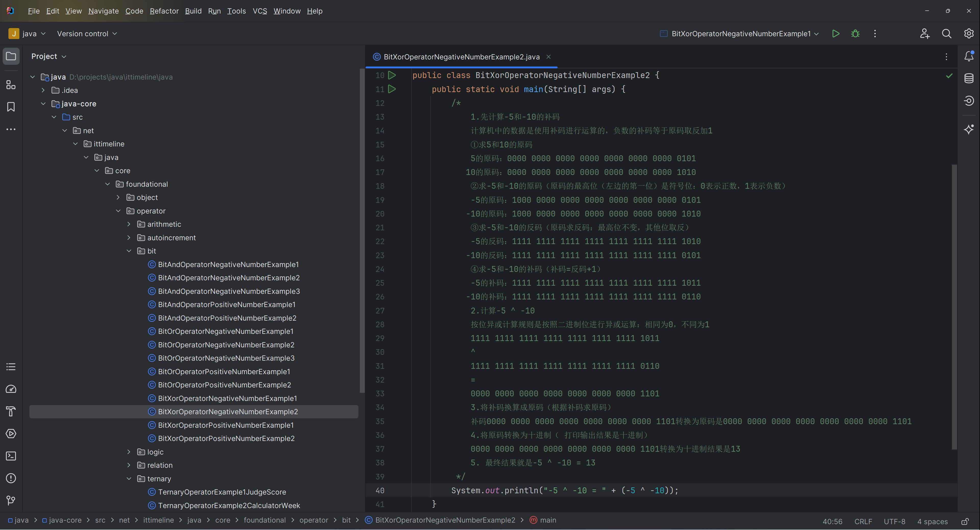
Task: Open the VCS menu
Action: point(260,11)
